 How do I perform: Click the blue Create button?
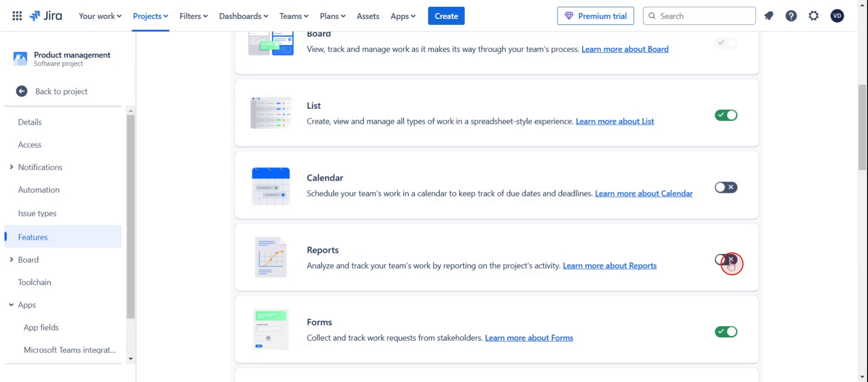coord(446,16)
